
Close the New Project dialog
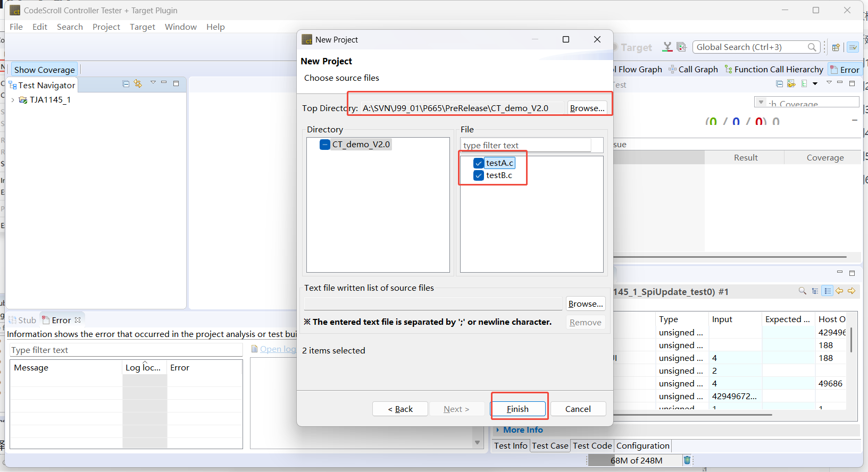597,39
